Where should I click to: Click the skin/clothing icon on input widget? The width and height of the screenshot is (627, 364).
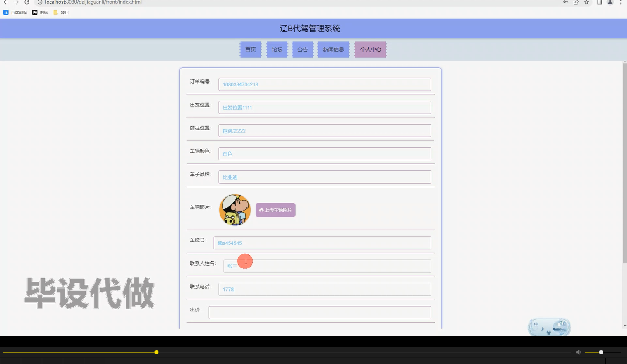pos(549,333)
